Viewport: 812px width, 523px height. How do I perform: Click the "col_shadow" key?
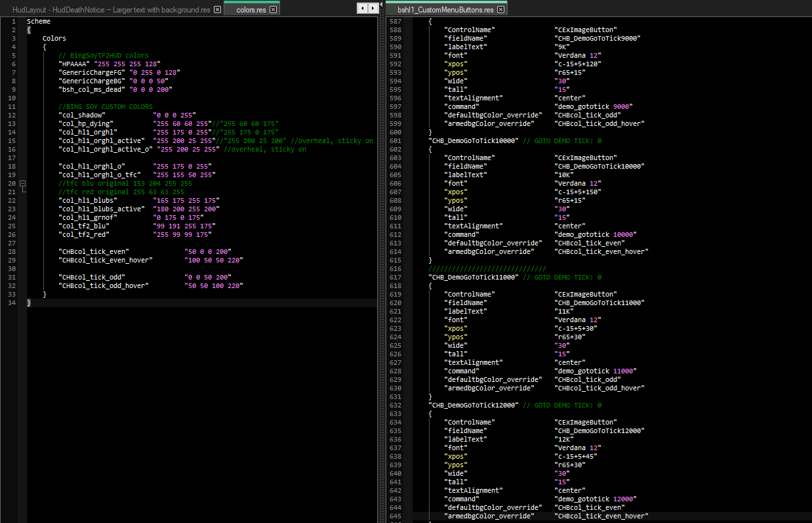[82, 115]
